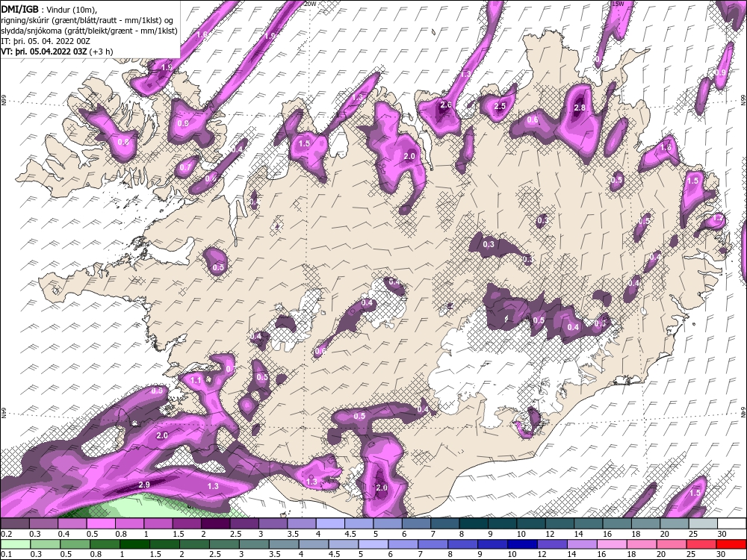The width and height of the screenshot is (747, 560).
Task: Select lower legend swatch between 16 and 18
Action: (611, 544)
